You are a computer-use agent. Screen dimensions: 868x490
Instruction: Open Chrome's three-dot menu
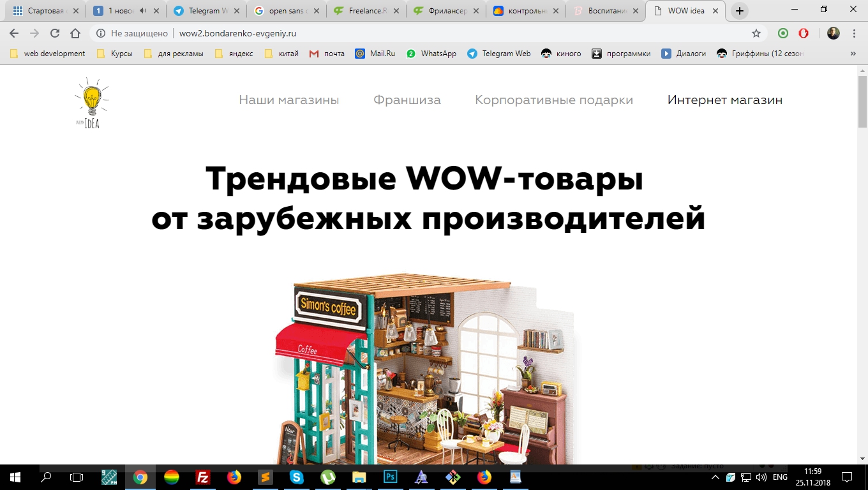tap(854, 33)
